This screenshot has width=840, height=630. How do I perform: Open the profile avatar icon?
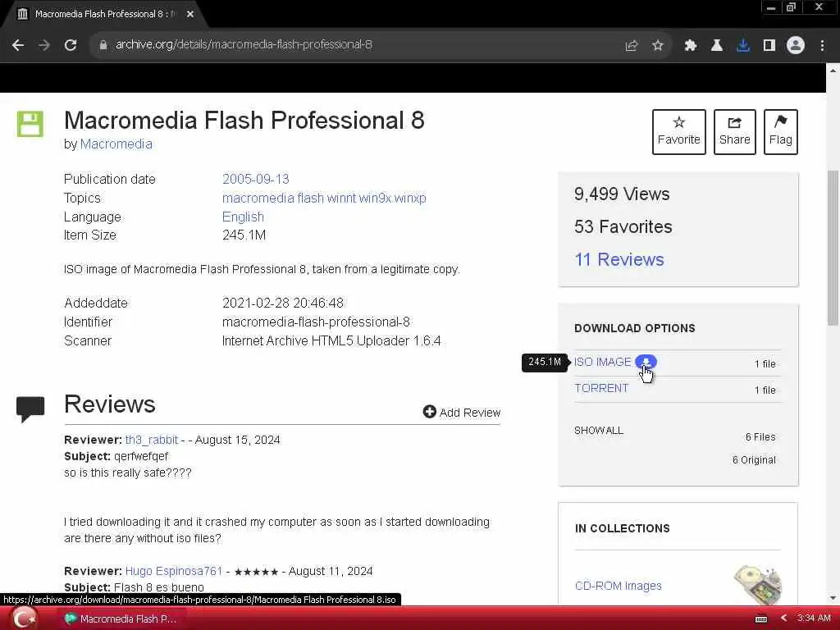coord(796,45)
